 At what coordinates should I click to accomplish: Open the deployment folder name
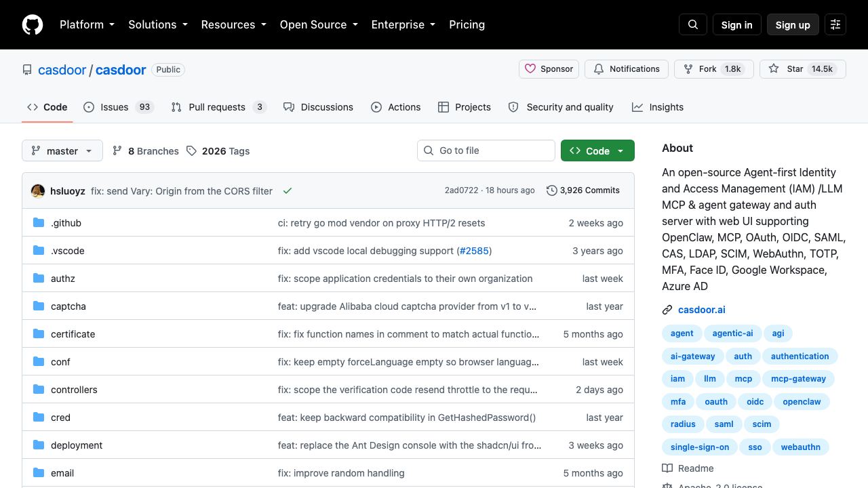(77, 445)
